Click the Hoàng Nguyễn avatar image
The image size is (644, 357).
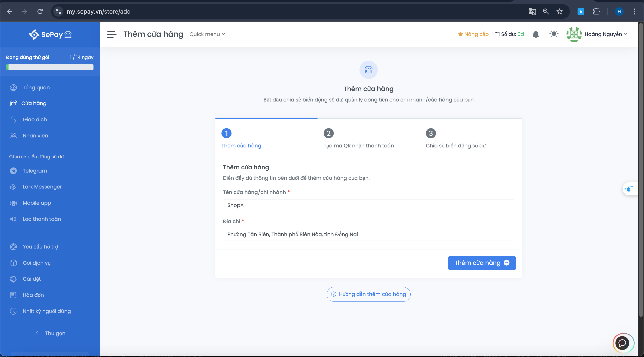click(x=574, y=34)
